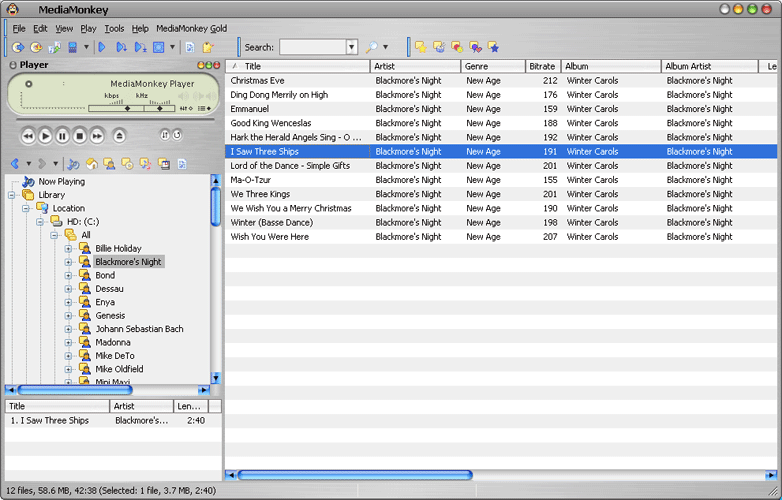The height and width of the screenshot is (500, 782).
Task: Click the magnifying glass search icon
Action: (x=372, y=47)
